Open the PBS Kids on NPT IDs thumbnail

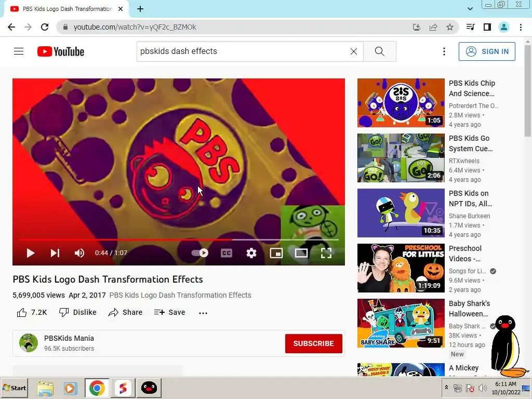(401, 212)
